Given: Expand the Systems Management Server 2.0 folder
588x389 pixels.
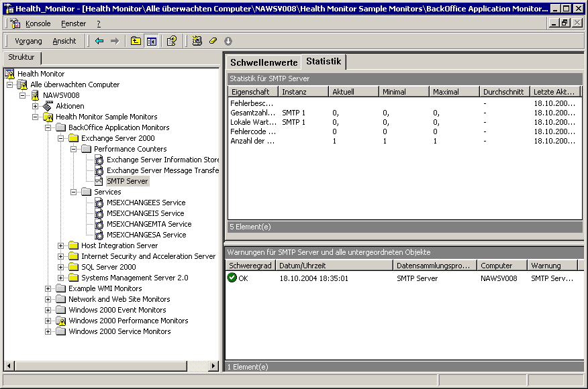Looking at the screenshot, I should point(61,278).
